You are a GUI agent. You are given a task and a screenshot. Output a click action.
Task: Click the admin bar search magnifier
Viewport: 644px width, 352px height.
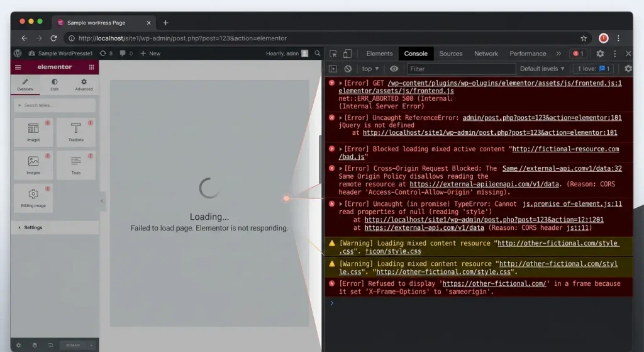pyautogui.click(x=318, y=54)
